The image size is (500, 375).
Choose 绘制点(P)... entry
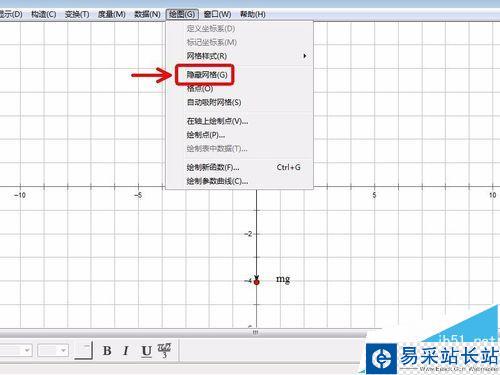point(239,135)
